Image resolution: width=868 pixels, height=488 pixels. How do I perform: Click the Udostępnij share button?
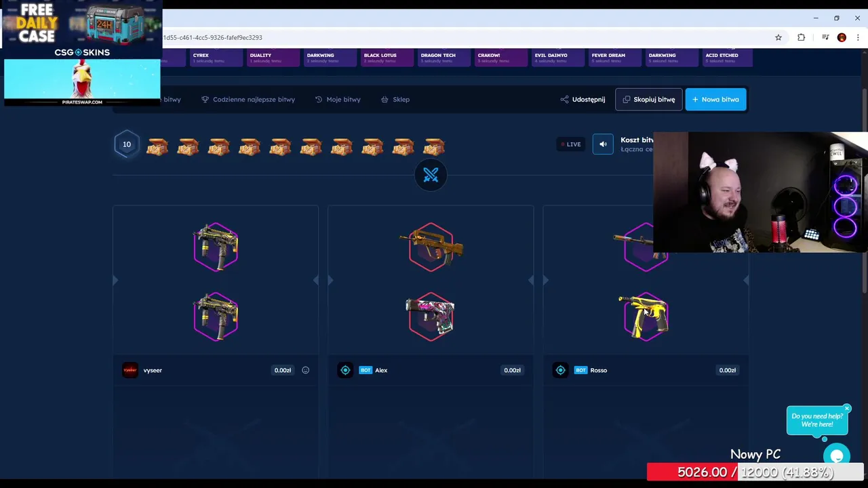coord(583,100)
